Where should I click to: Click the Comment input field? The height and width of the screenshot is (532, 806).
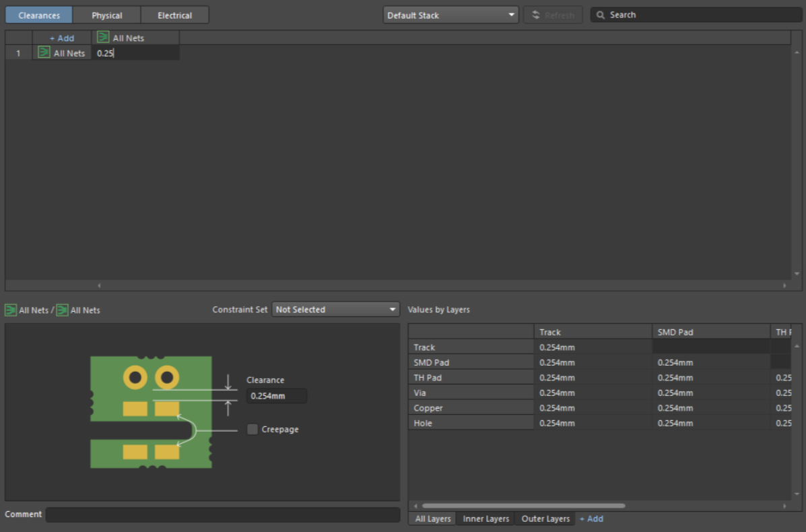(x=222, y=514)
